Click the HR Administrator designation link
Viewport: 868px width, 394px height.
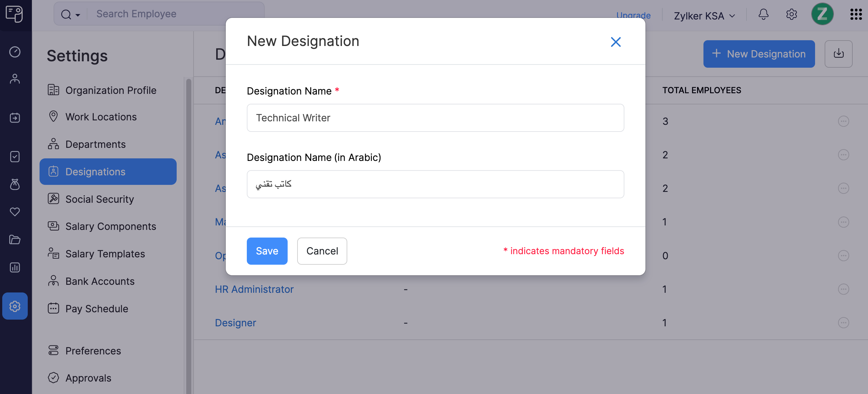(x=254, y=289)
